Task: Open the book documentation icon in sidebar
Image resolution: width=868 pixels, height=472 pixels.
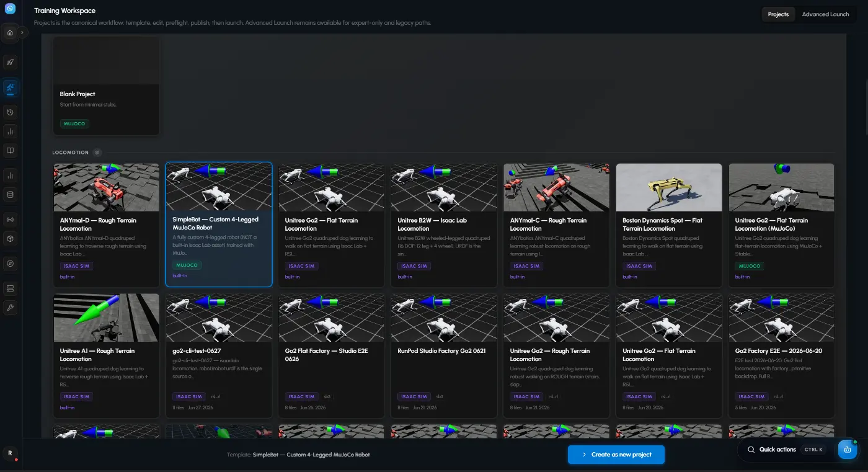Action: pyautogui.click(x=10, y=150)
